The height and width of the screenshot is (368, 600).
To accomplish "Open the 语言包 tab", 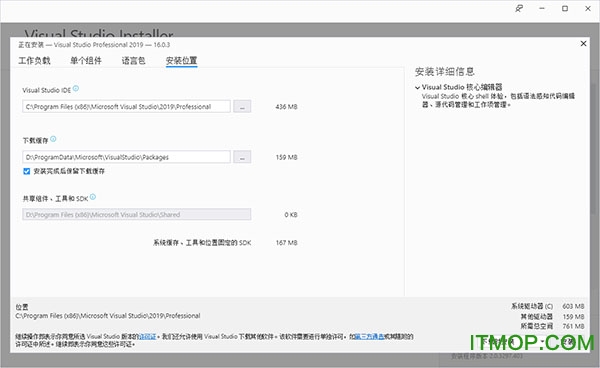I will pyautogui.click(x=134, y=60).
